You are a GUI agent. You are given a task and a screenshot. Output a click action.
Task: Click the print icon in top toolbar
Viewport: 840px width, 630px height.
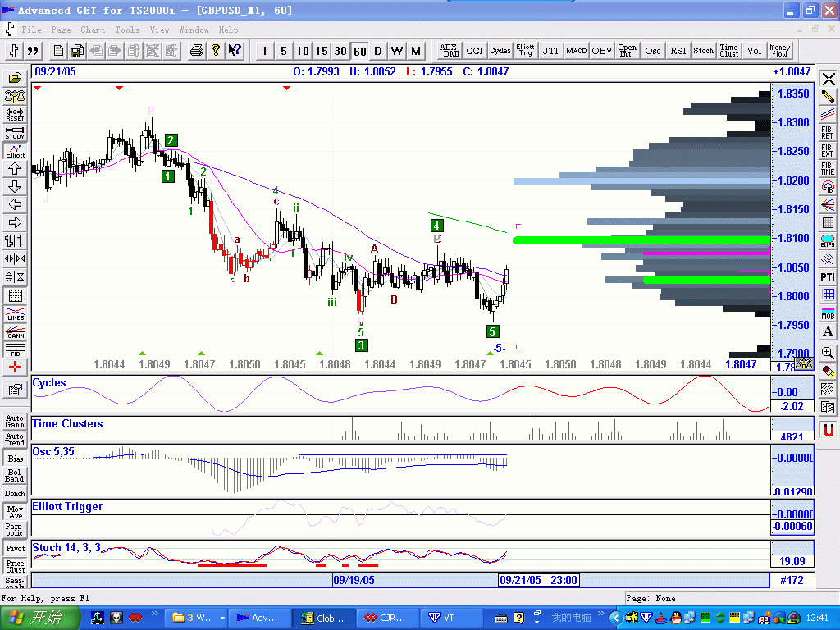coord(197,51)
